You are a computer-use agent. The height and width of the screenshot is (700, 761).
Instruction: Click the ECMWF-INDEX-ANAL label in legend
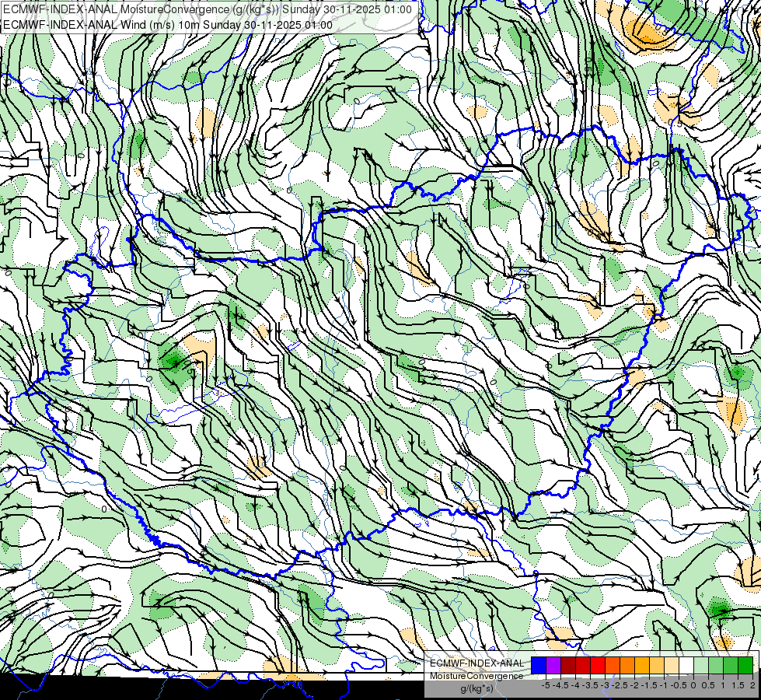tap(476, 663)
